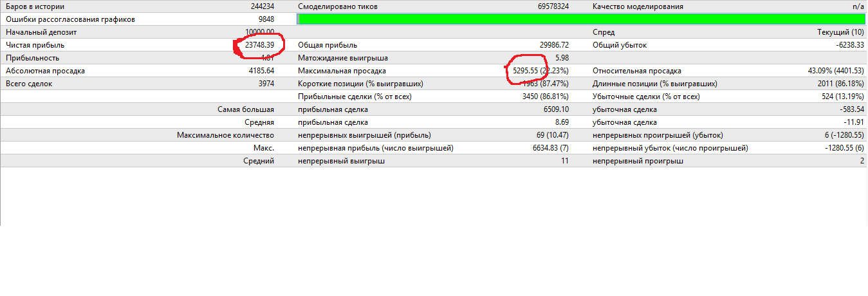The width and height of the screenshot is (868, 296).
Task: Select 'Качество моделирования' label
Action: click(x=638, y=6)
